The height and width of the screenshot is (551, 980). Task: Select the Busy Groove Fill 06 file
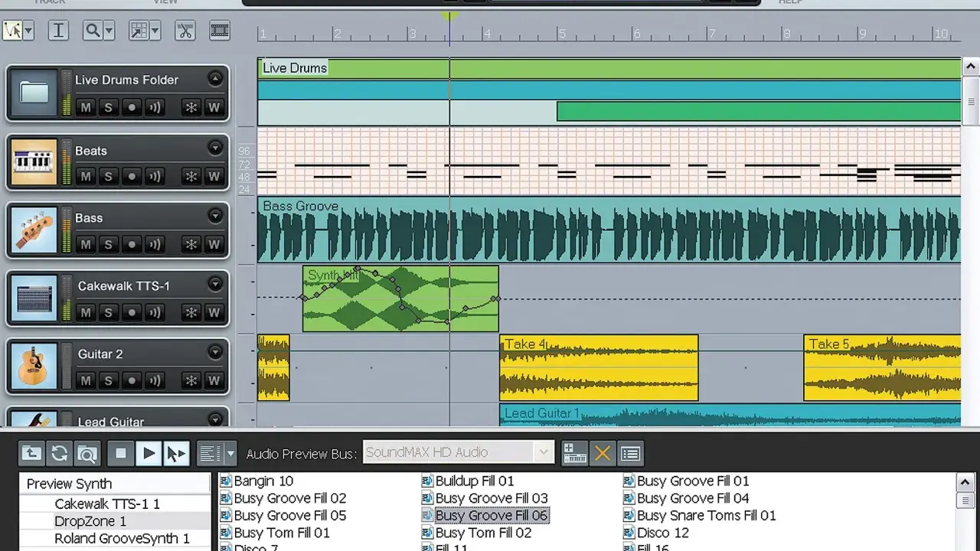492,516
